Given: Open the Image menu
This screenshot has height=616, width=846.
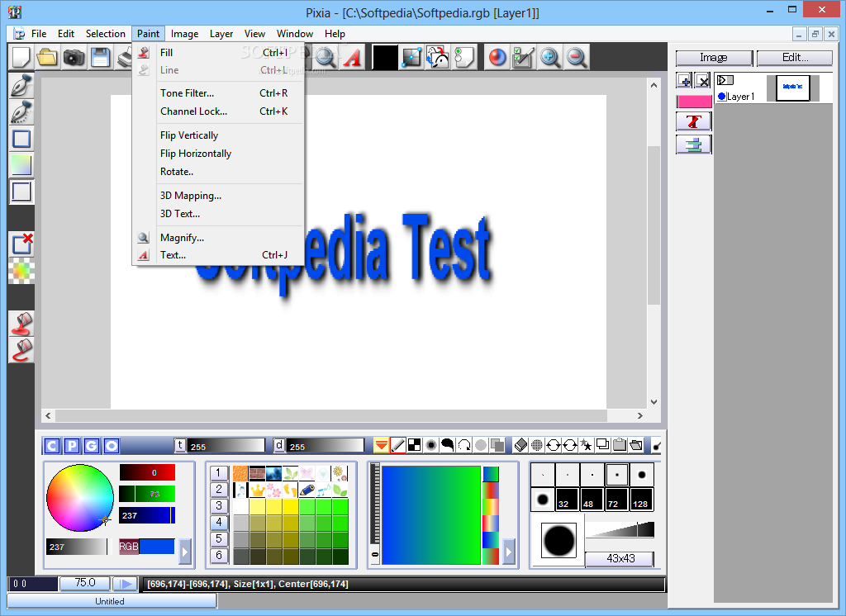Looking at the screenshot, I should [184, 34].
